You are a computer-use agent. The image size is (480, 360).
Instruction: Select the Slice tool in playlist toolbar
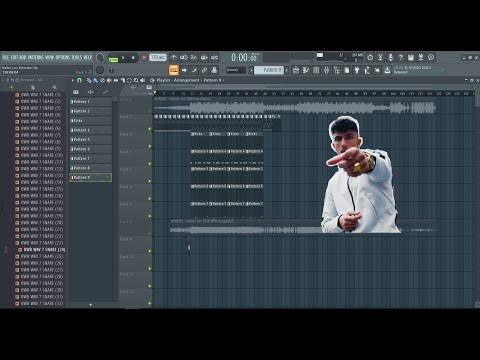(x=123, y=80)
